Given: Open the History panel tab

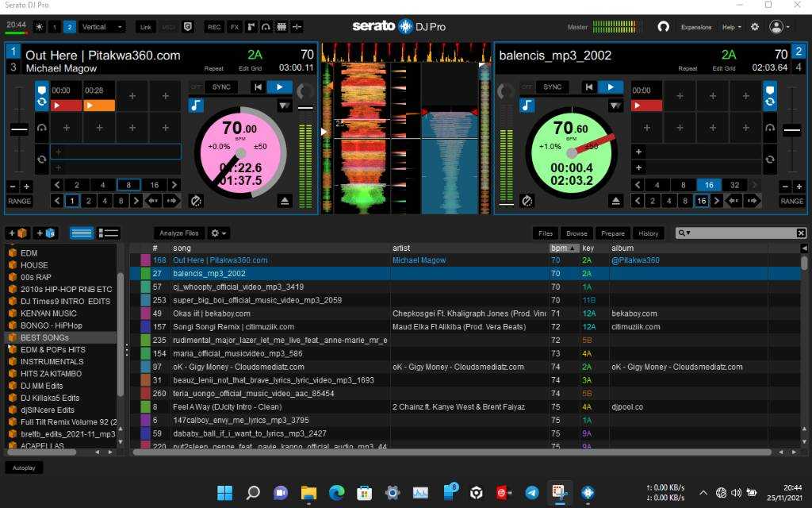Looking at the screenshot, I should (x=649, y=233).
